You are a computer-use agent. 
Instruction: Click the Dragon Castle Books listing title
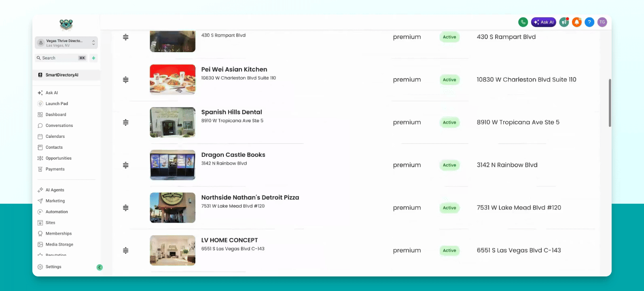click(x=233, y=155)
